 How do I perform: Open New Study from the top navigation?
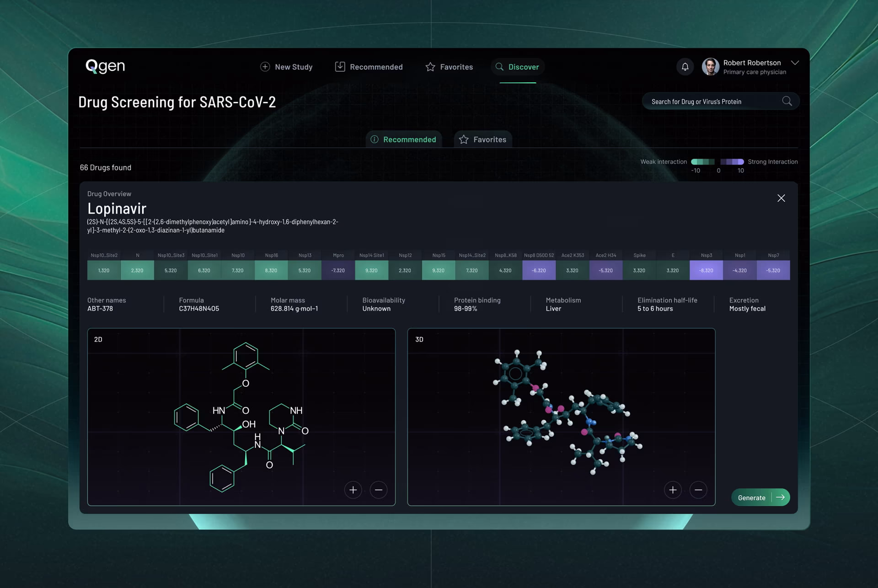point(286,67)
